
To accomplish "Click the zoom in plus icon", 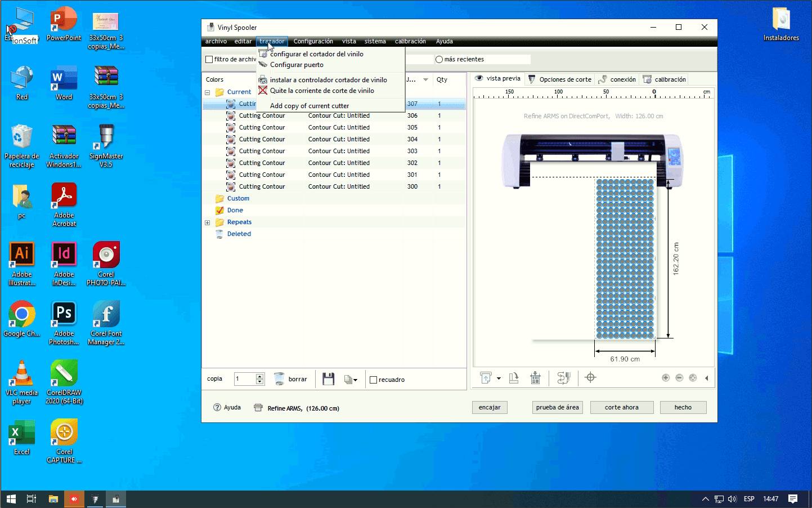I will 666,378.
